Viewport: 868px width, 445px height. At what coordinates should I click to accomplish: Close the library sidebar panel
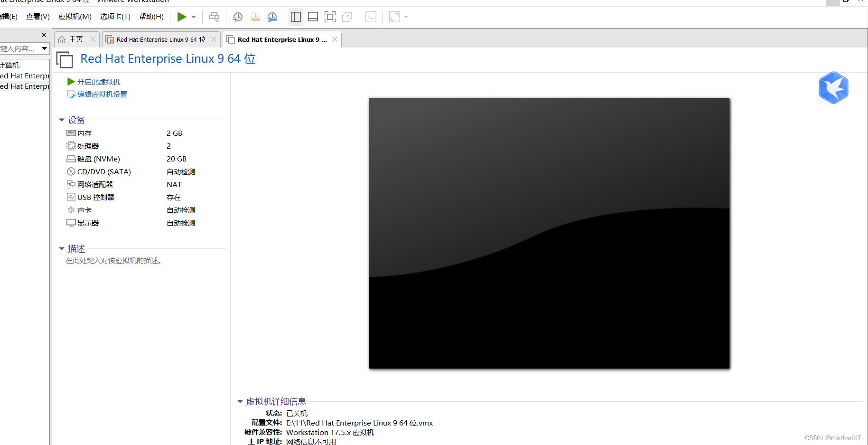(x=44, y=35)
